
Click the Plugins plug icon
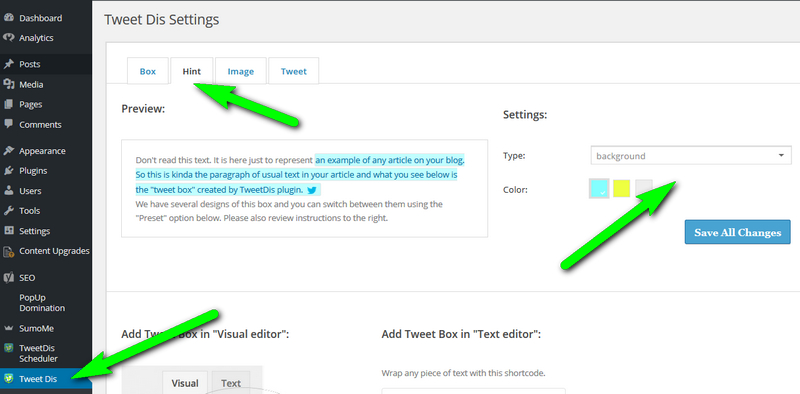pos(8,170)
